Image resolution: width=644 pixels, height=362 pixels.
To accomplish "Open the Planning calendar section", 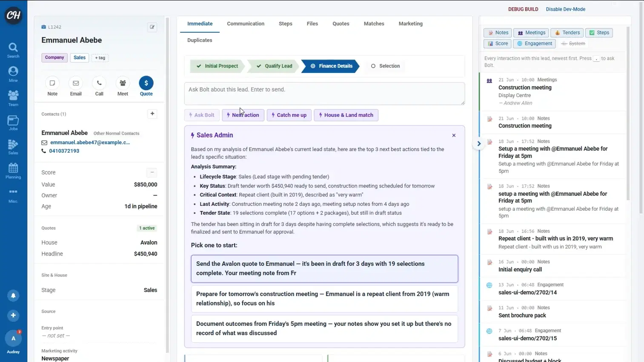I will [13, 171].
